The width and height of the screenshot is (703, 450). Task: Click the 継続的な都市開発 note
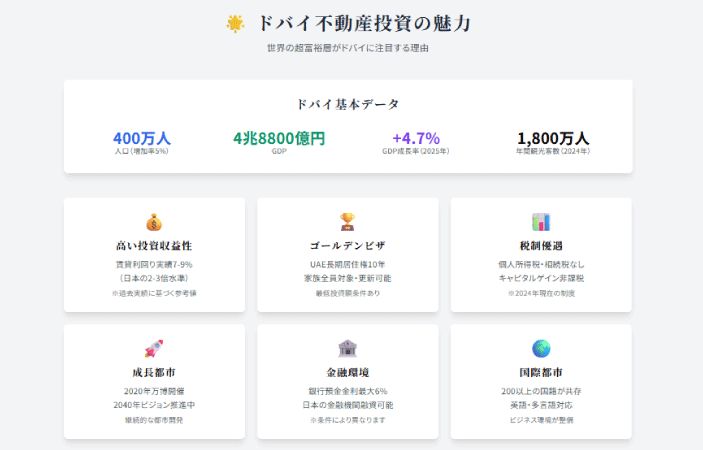point(154,420)
